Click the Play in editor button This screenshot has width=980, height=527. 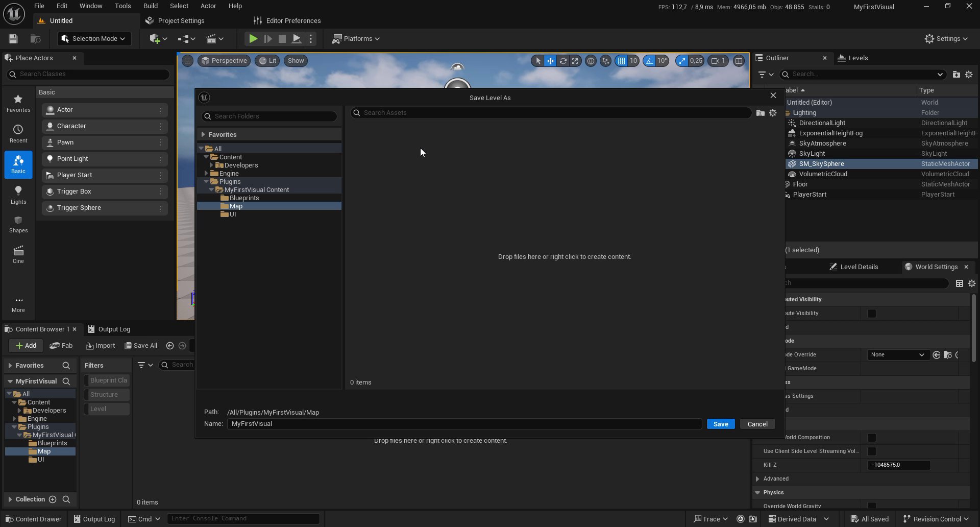click(253, 39)
